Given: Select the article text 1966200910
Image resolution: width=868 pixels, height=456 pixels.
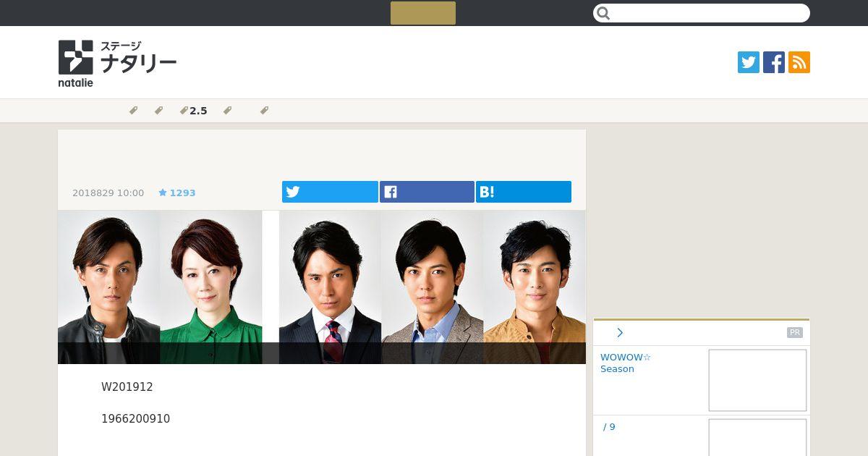Looking at the screenshot, I should [x=136, y=419].
